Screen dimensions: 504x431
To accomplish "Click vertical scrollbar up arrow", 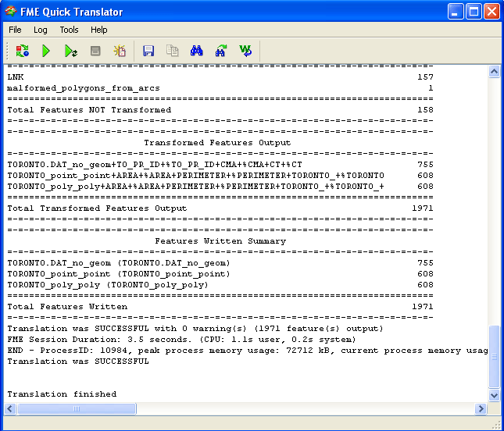I will (x=494, y=71).
